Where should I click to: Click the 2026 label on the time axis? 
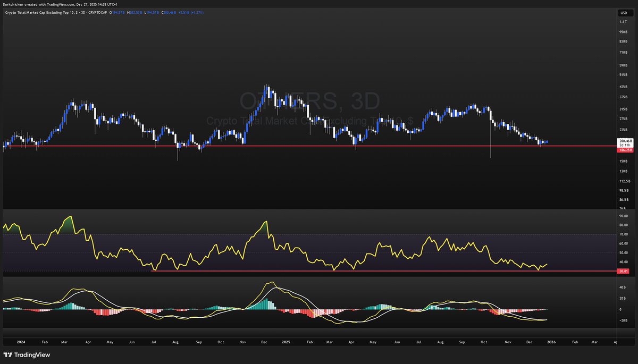552,342
